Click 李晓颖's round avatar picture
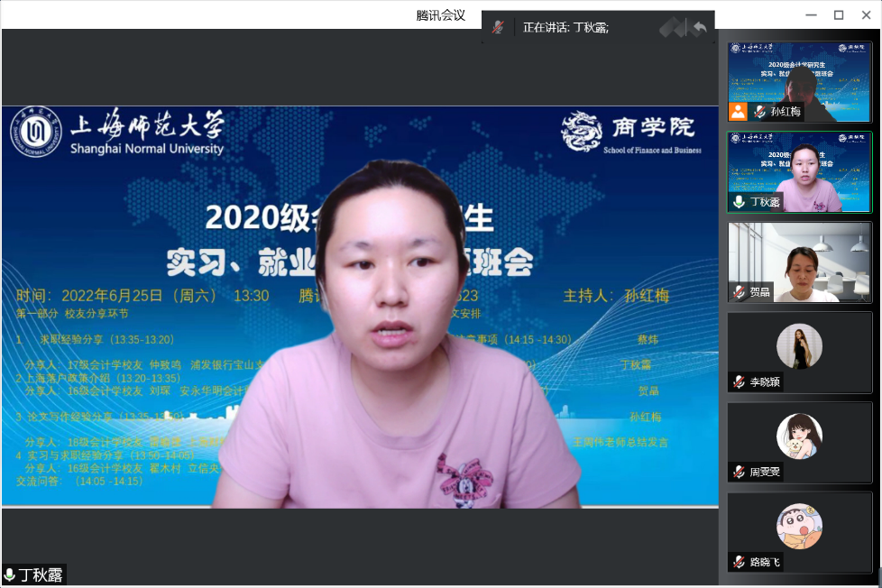 coord(799,346)
